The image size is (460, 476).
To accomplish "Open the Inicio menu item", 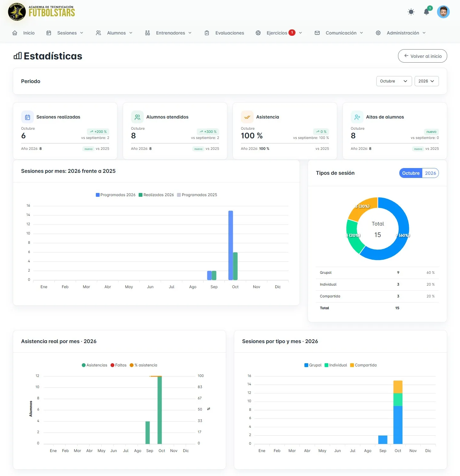I will click(x=23, y=33).
